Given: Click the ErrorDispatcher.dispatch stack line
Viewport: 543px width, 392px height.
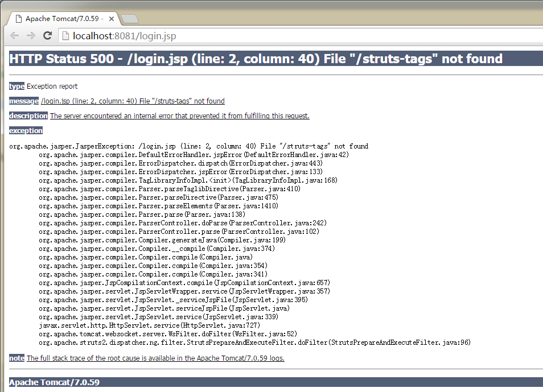Looking at the screenshot, I should 181,163.
